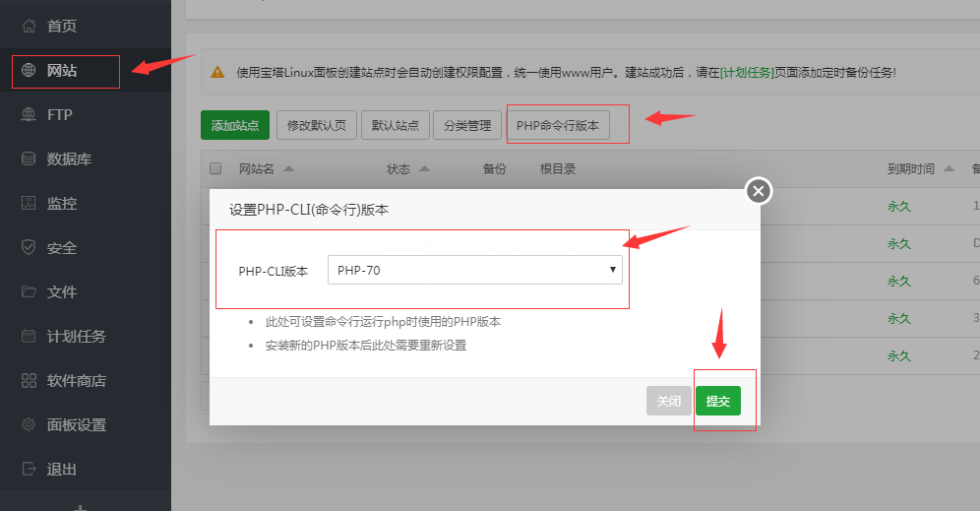Click 分类管理 button

pos(467,125)
